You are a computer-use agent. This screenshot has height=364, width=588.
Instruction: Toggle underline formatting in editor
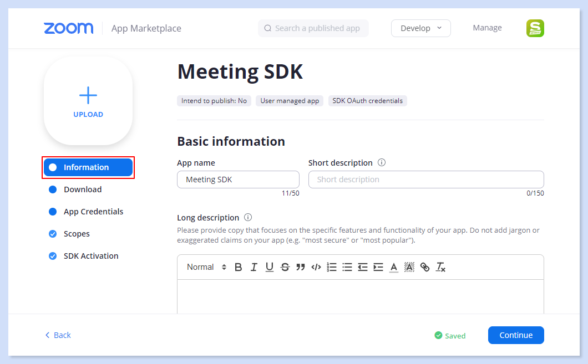pyautogui.click(x=269, y=267)
